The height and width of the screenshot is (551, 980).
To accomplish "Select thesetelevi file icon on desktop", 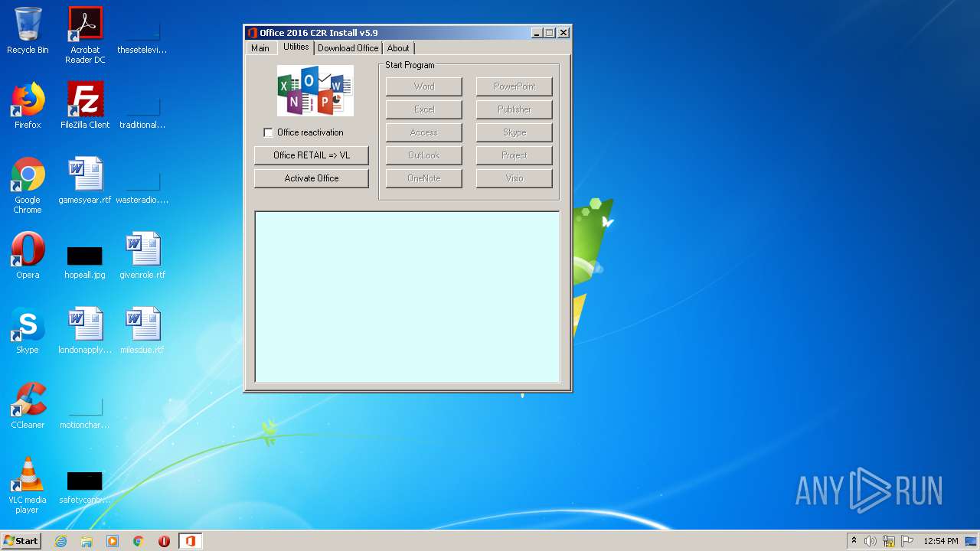I will [x=142, y=37].
